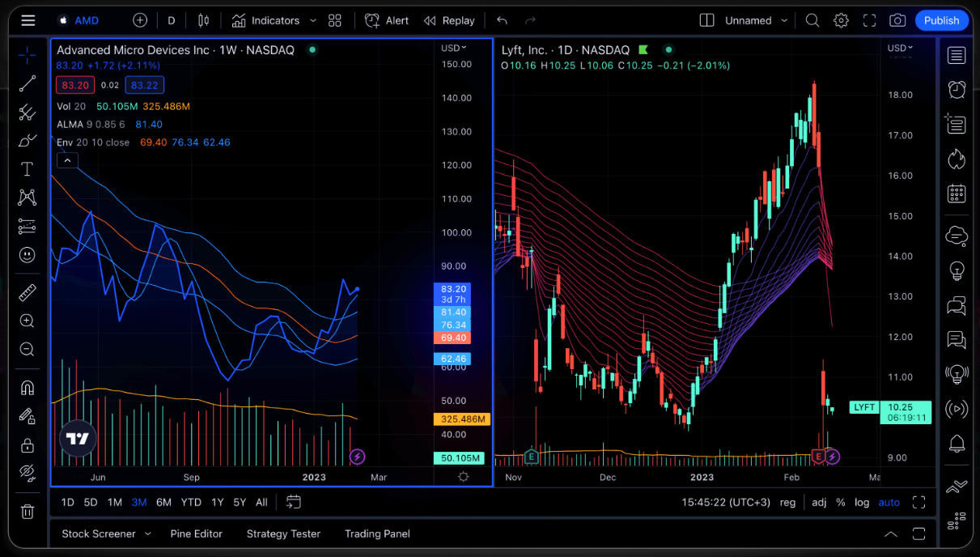This screenshot has height=557, width=980.
Task: Open candlestick chart style picker
Action: (203, 20)
